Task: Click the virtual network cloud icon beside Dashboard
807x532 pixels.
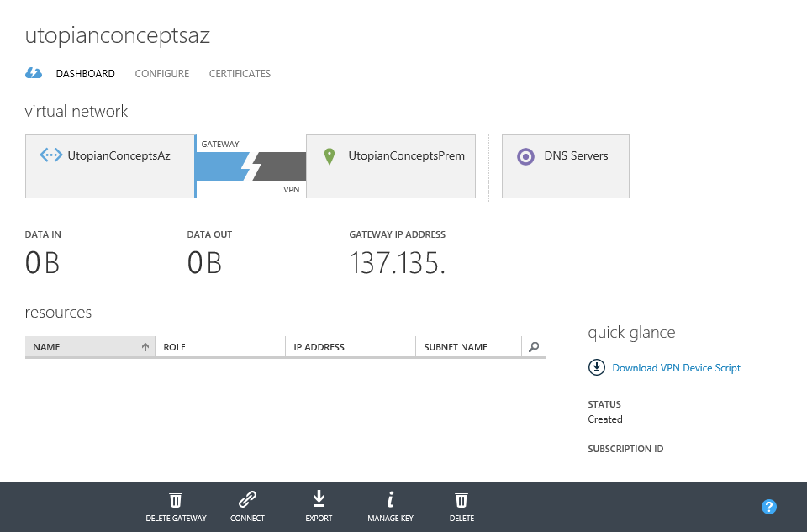Action: [x=34, y=73]
